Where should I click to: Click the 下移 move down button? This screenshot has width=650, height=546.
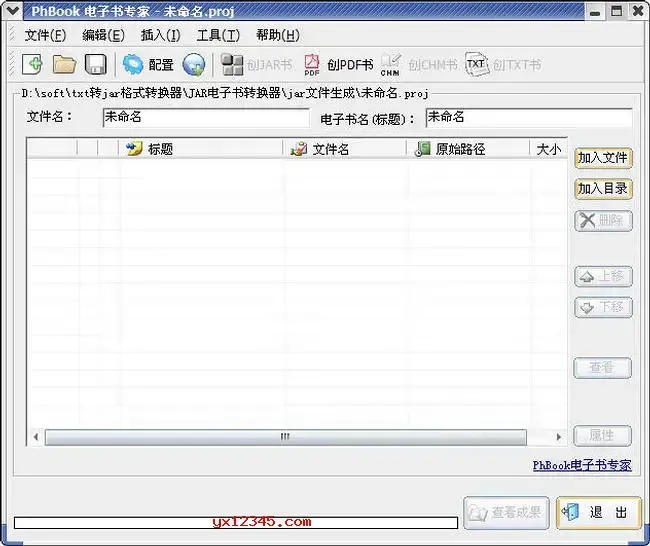pyautogui.click(x=603, y=308)
